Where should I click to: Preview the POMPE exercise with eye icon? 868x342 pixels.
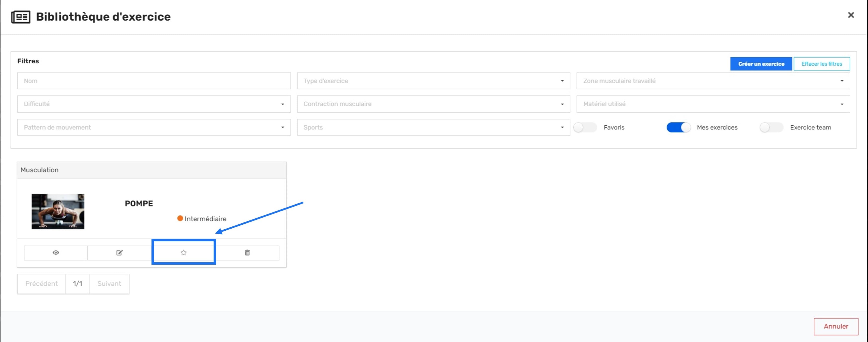click(x=56, y=253)
